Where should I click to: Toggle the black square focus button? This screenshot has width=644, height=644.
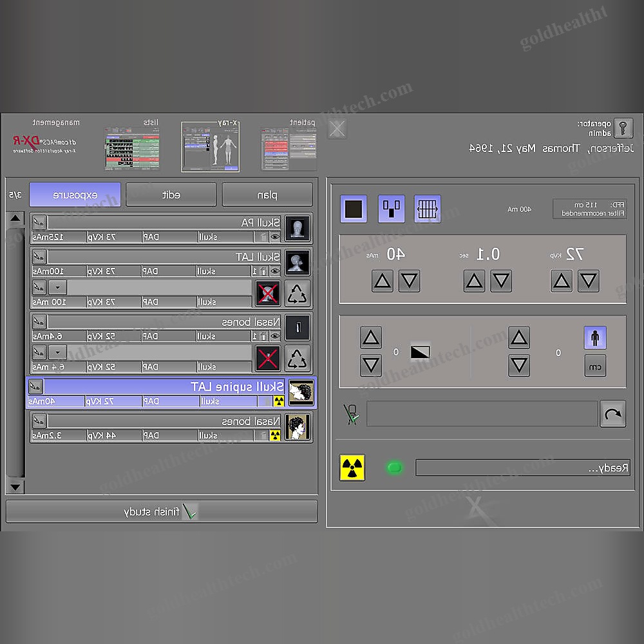(x=354, y=209)
